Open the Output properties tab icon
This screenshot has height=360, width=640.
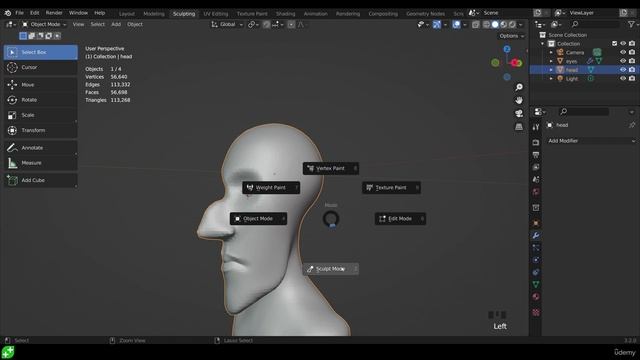(536, 155)
